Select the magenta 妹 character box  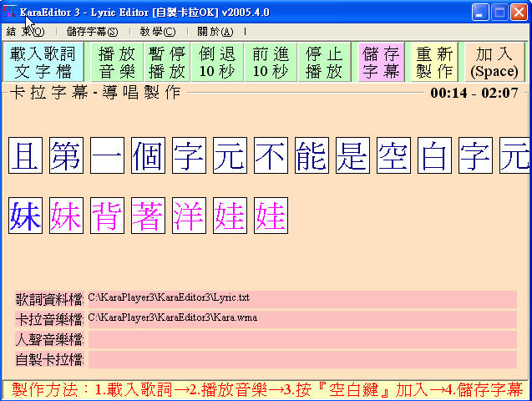66,216
